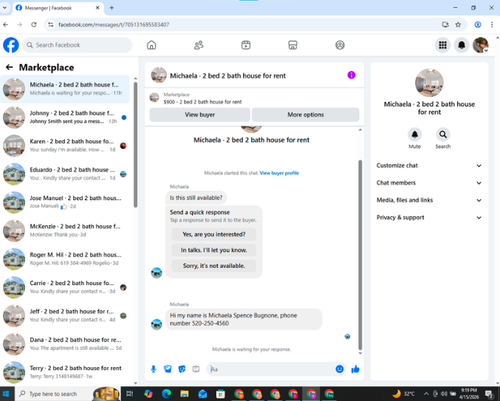Choose a sticker with the sticker icon
This screenshot has height=401, width=500.
182,369
